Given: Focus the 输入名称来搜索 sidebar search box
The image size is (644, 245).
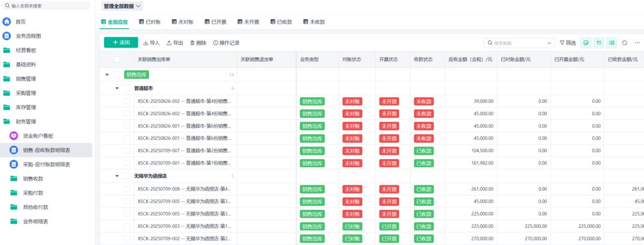Looking at the screenshot, I should 46,6.
